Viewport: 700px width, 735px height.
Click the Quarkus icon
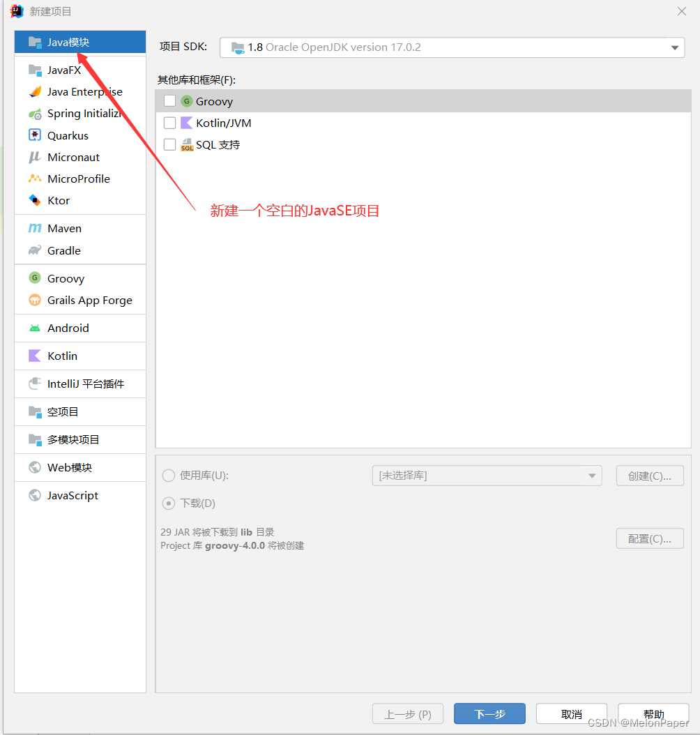(35, 135)
